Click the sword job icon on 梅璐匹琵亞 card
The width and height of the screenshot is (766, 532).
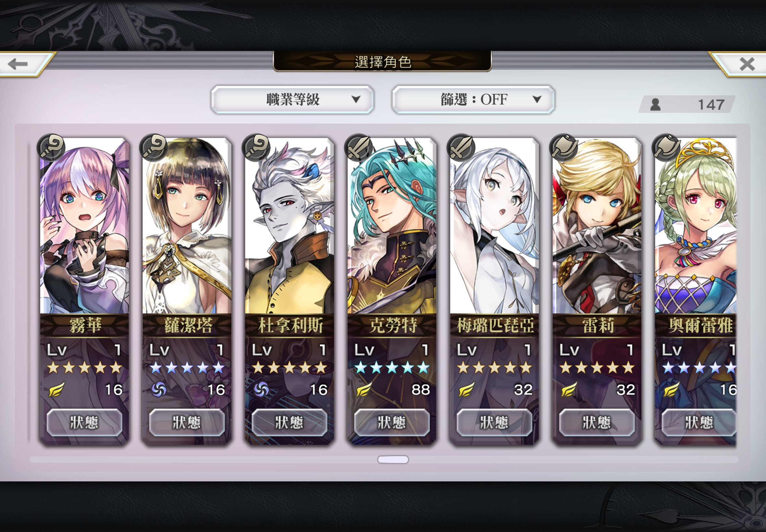[461, 148]
